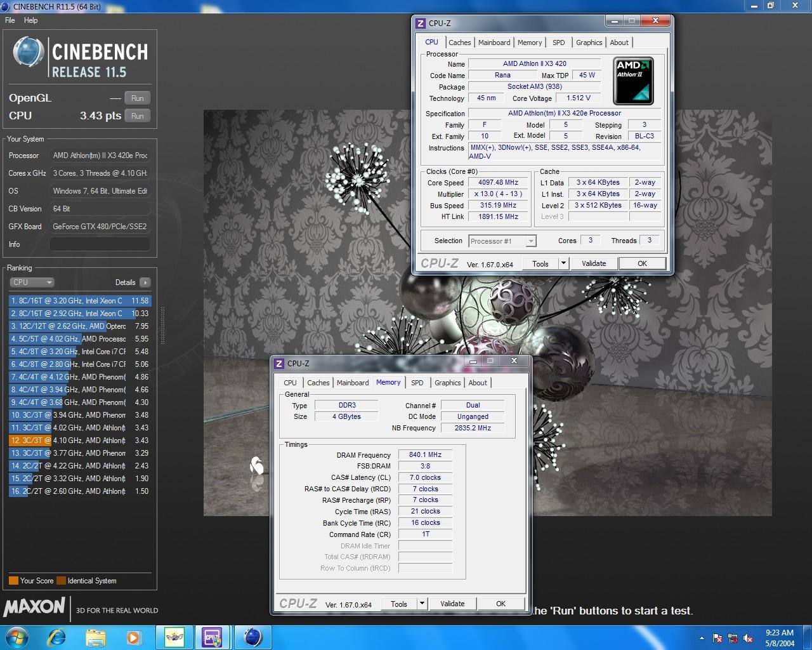812x650 pixels.
Task: Open the File menu in Cinebench
Action: pyautogui.click(x=10, y=20)
